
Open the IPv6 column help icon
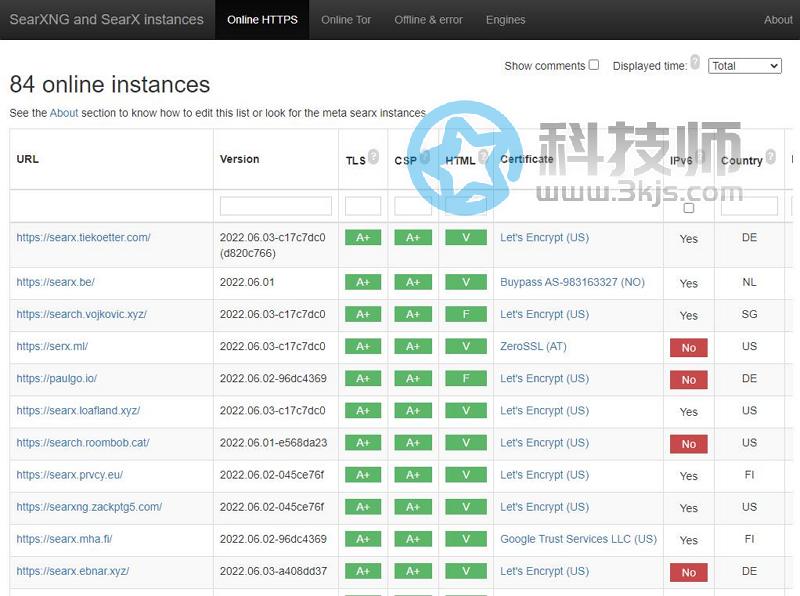pyautogui.click(x=700, y=157)
